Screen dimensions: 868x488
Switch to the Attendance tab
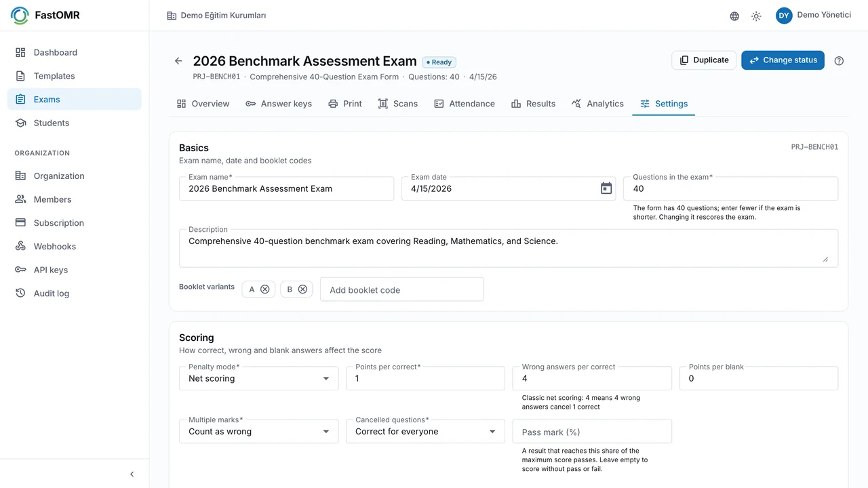pos(465,104)
